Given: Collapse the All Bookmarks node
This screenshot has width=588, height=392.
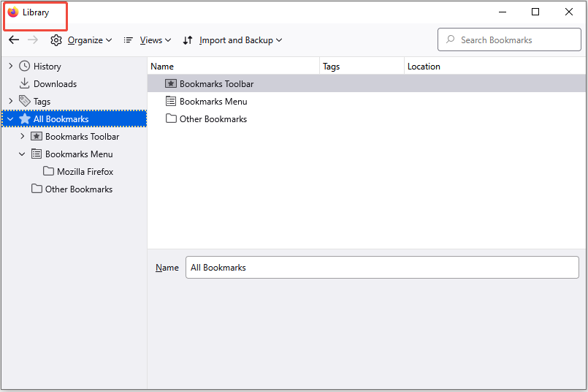Looking at the screenshot, I should pos(10,119).
